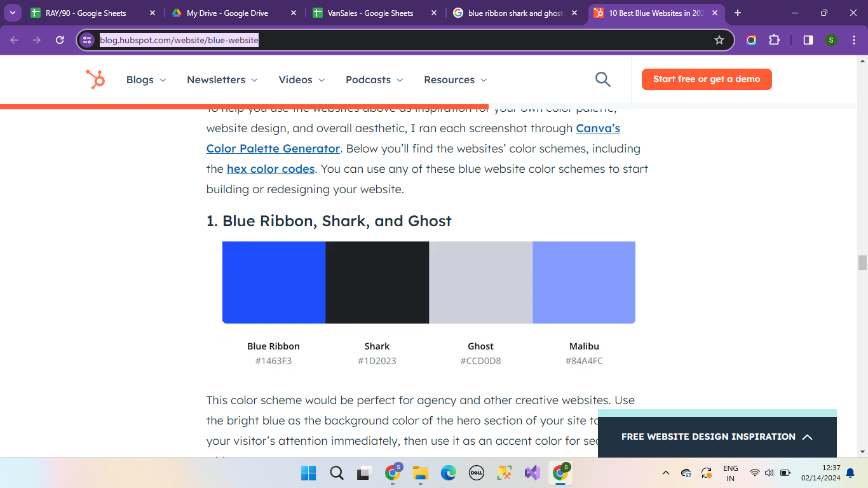Expand the Blogs dropdown menu
Screen dimensions: 868x488
[x=146, y=79]
